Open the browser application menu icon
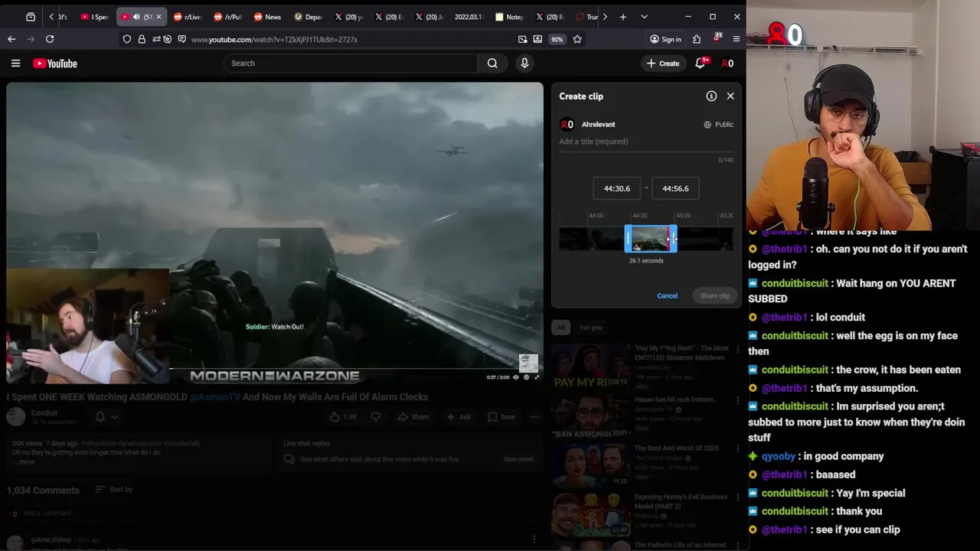Screen dimensions: 980x551 (x=737, y=39)
